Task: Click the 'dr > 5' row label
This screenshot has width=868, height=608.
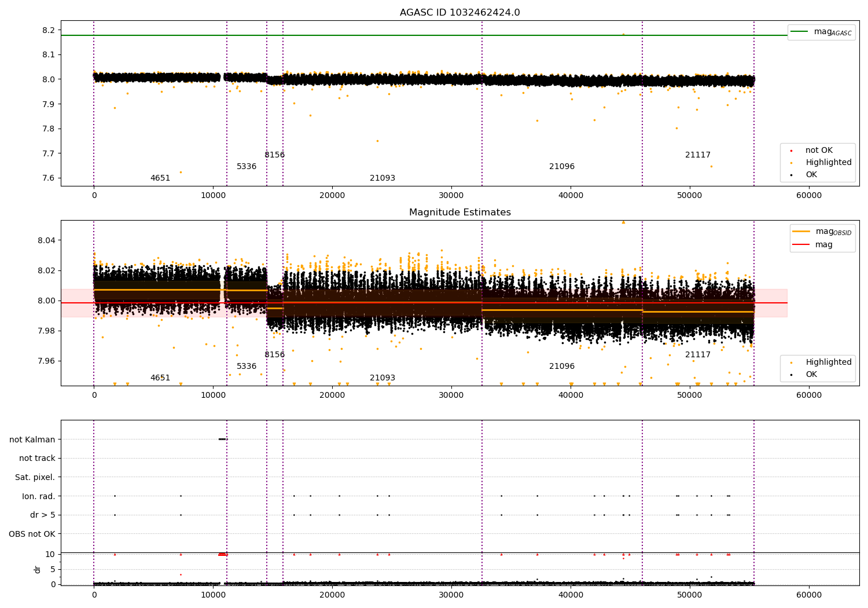Action: tap(43, 515)
